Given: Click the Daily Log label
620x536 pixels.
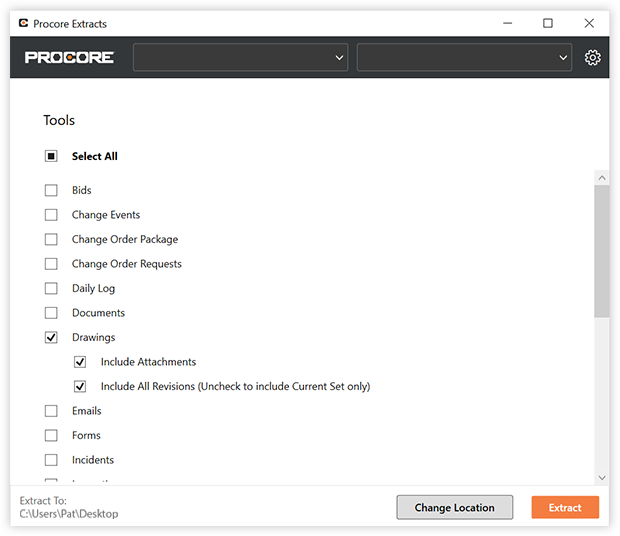Looking at the screenshot, I should (x=93, y=289).
